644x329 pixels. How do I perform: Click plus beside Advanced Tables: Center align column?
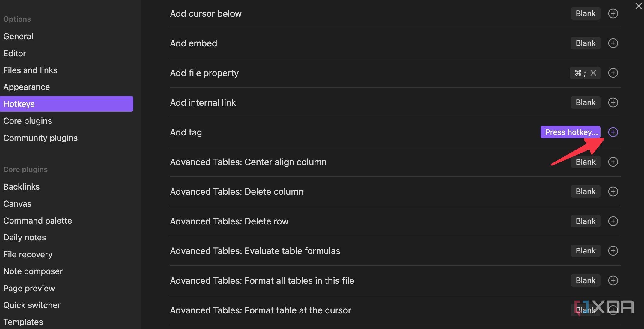(613, 162)
